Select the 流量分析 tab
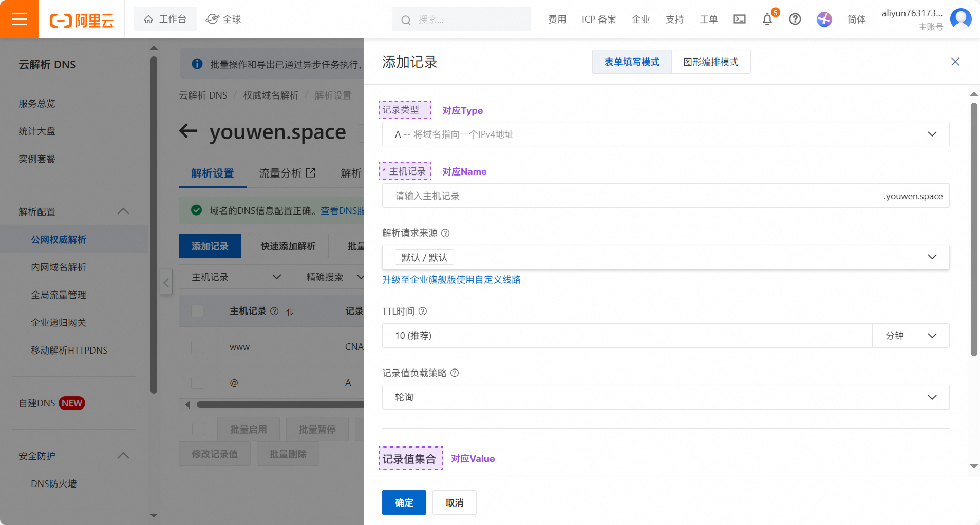Screen dimensions: 980x525 [x=287, y=173]
